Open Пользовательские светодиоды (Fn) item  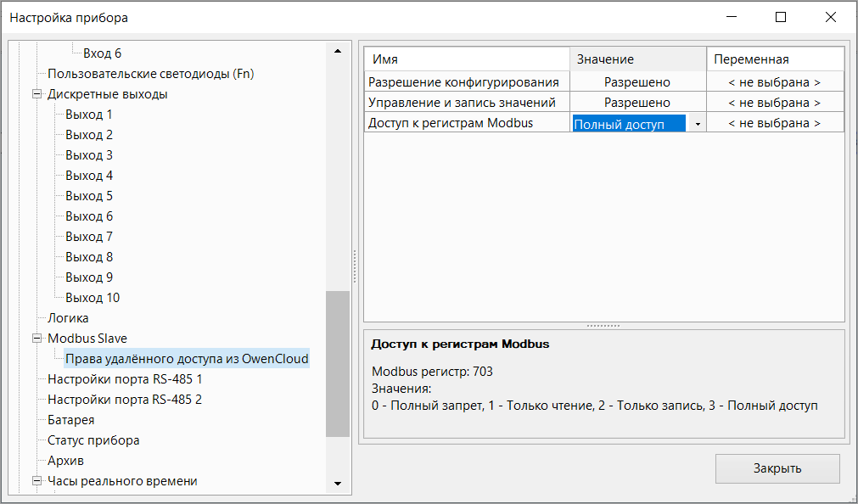coord(150,74)
